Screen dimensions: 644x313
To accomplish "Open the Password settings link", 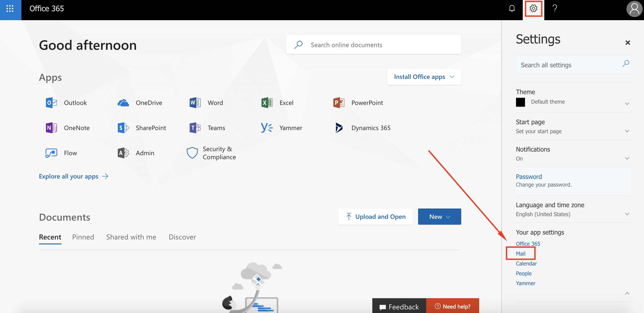I will (529, 176).
